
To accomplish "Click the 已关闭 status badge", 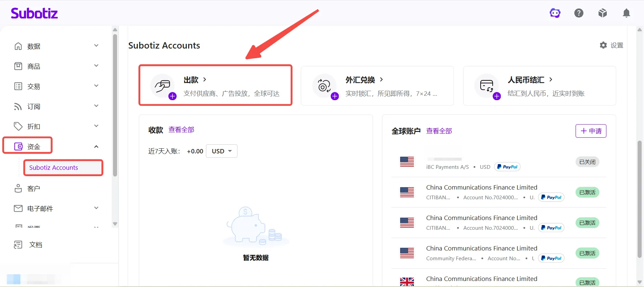I will pyautogui.click(x=587, y=162).
